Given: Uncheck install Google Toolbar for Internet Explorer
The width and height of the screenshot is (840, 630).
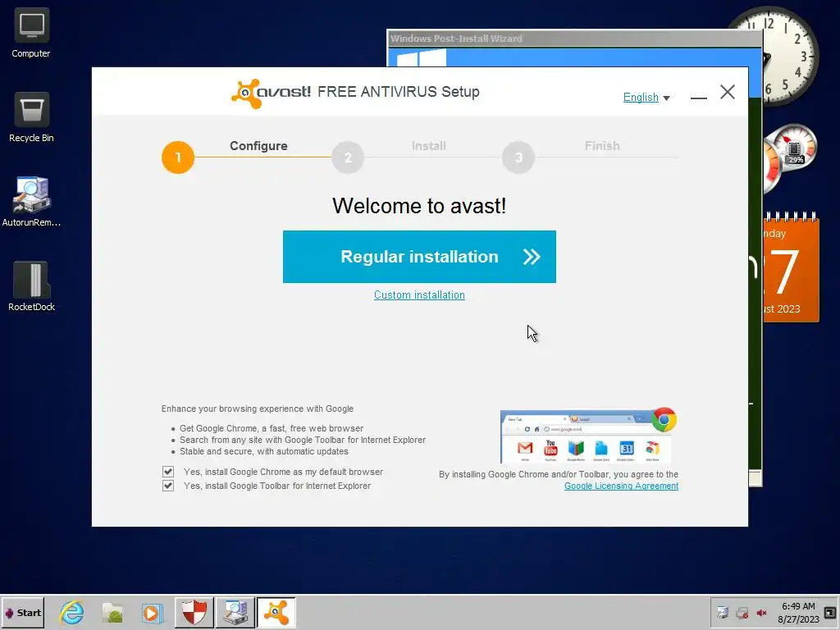Looking at the screenshot, I should pos(168,486).
